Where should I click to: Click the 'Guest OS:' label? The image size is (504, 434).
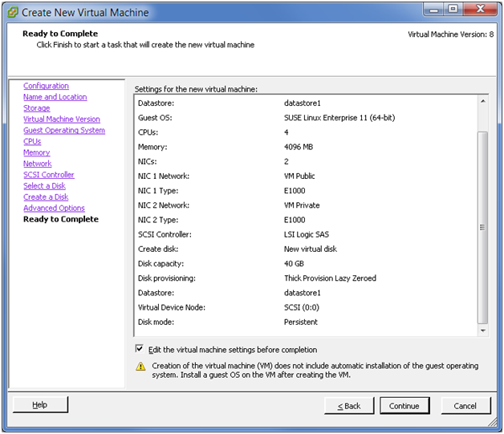tap(155, 118)
